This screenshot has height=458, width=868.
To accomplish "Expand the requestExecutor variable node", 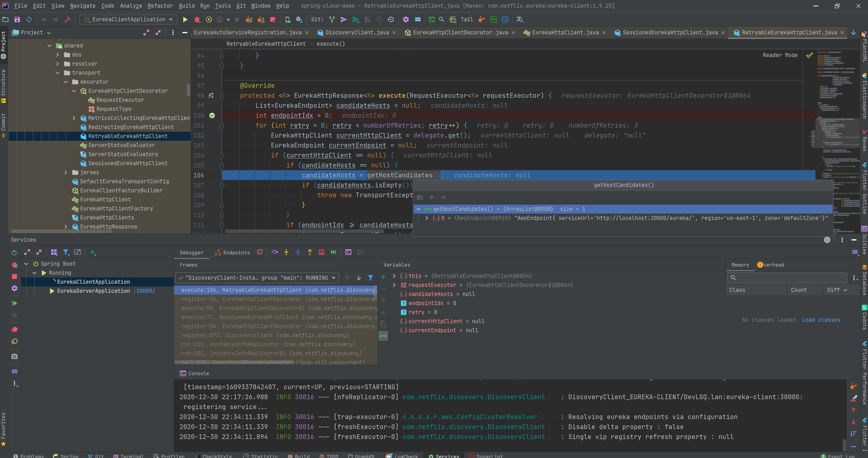I will pyautogui.click(x=394, y=285).
